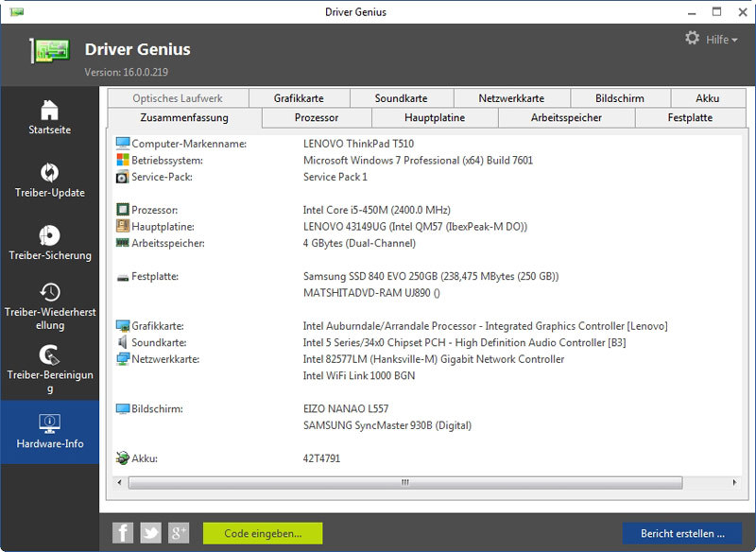
Task: Click the settings gear icon
Action: coord(693,39)
